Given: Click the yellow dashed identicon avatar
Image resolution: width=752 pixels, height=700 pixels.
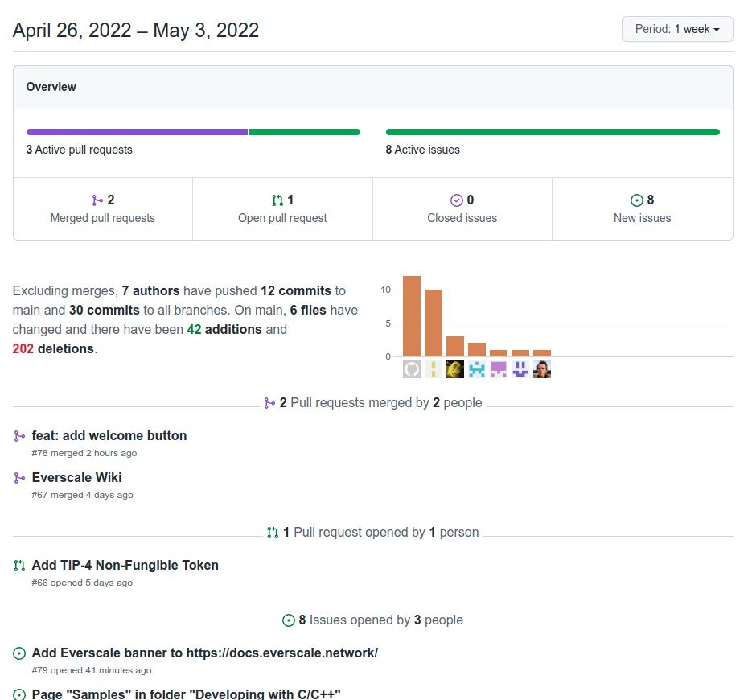Looking at the screenshot, I should (434, 369).
